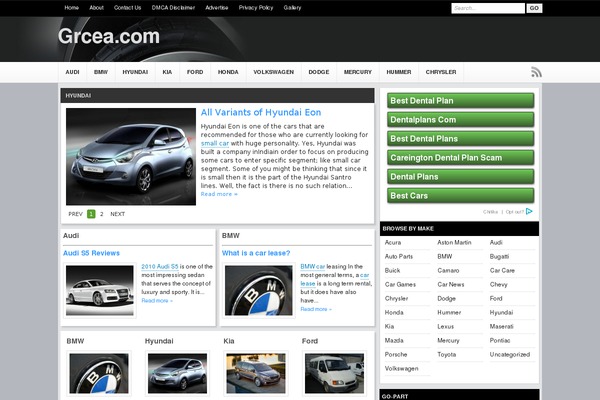Open the bottom-row Kia car thumbnail
Viewport: 600px width, 400px height.
tap(256, 374)
